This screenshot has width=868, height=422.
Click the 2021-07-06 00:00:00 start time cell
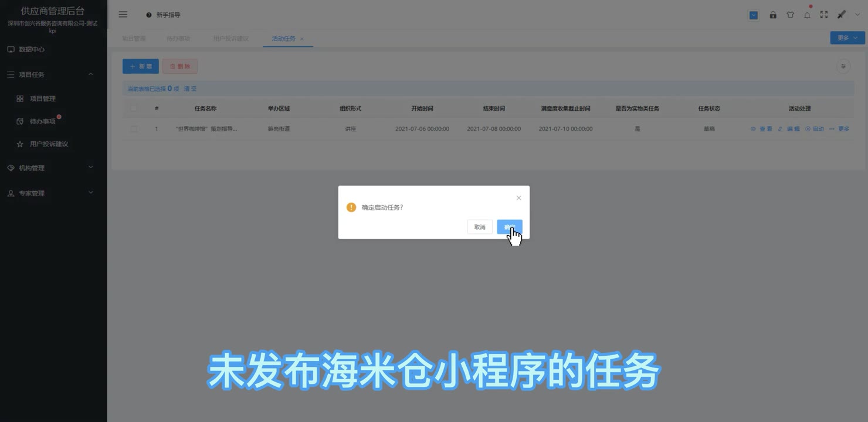pyautogui.click(x=422, y=129)
